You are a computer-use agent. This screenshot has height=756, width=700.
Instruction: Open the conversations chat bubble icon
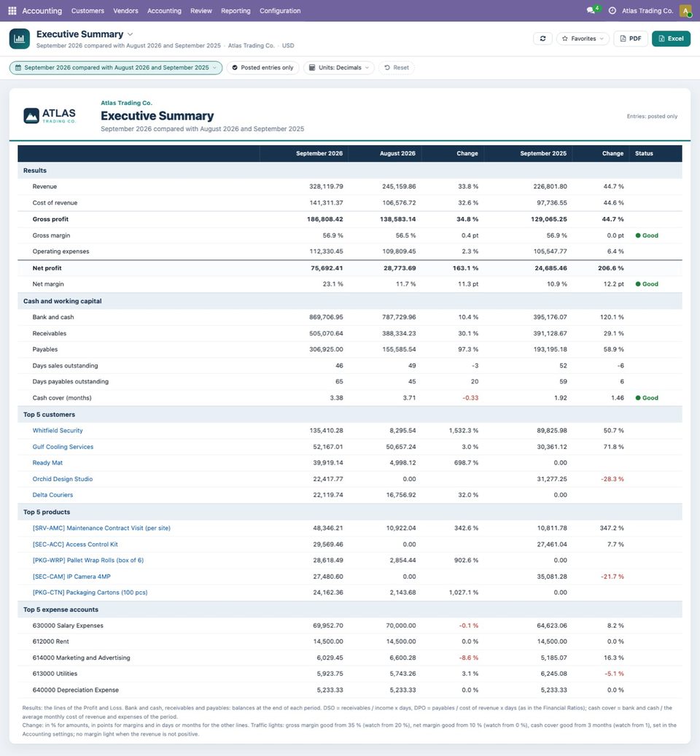[x=591, y=11]
